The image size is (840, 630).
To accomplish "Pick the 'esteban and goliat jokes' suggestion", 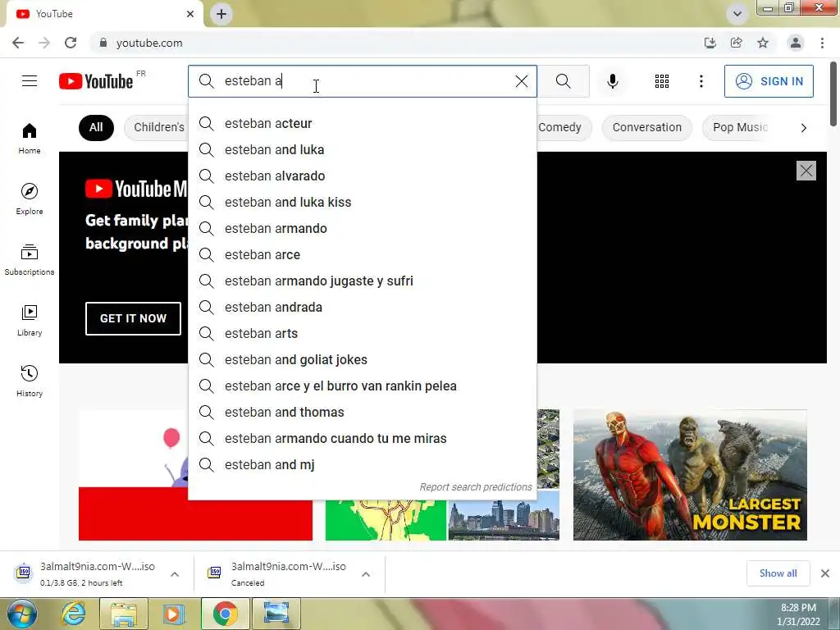I will point(363,359).
